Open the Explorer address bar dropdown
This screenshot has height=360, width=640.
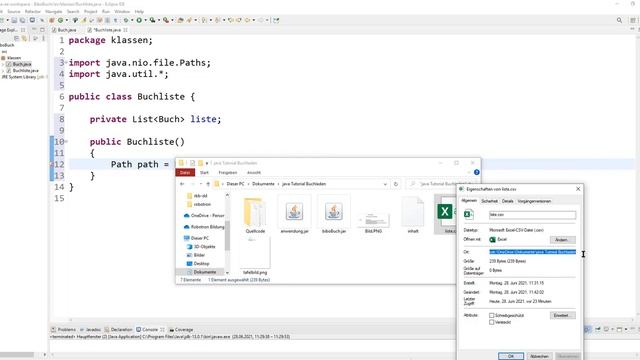click(385, 184)
